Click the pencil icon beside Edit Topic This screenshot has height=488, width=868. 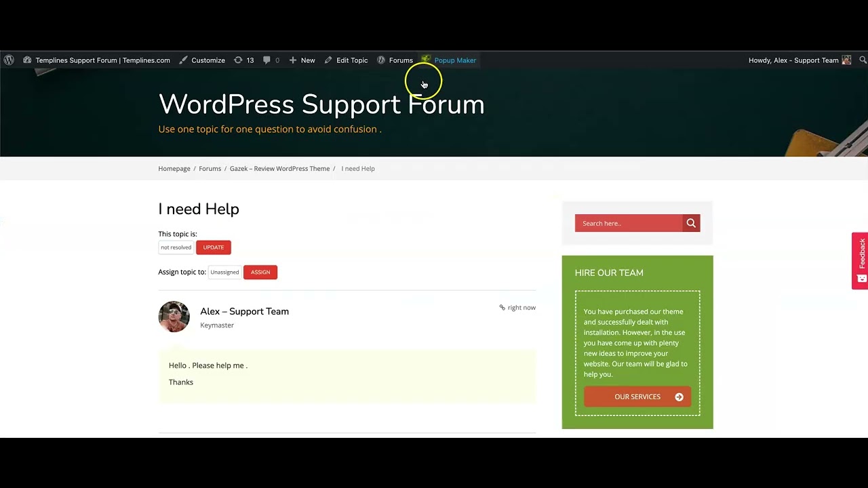click(328, 60)
